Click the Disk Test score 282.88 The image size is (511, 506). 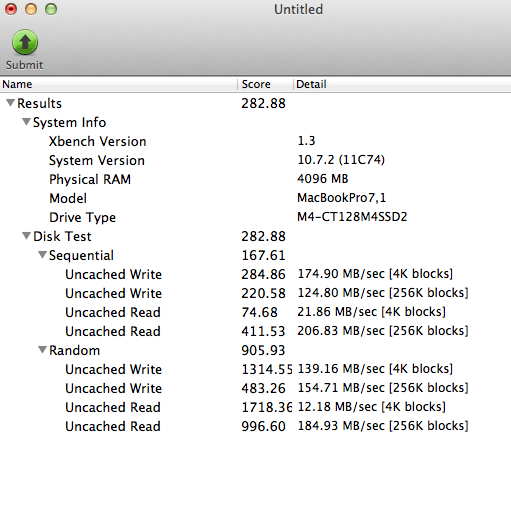tap(263, 236)
